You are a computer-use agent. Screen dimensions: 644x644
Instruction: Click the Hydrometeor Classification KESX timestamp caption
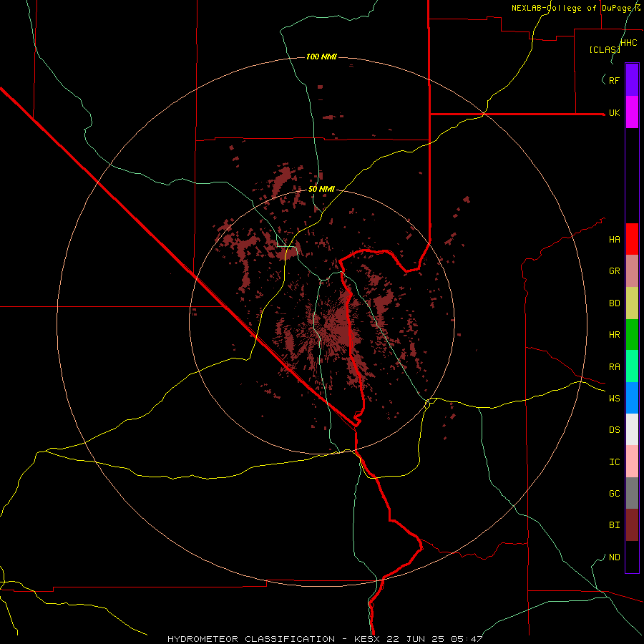325,639
